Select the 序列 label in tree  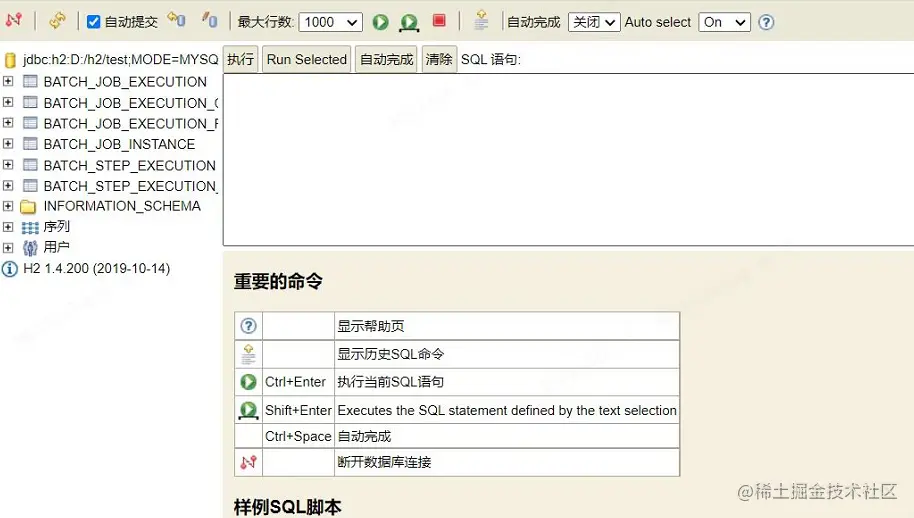point(57,226)
